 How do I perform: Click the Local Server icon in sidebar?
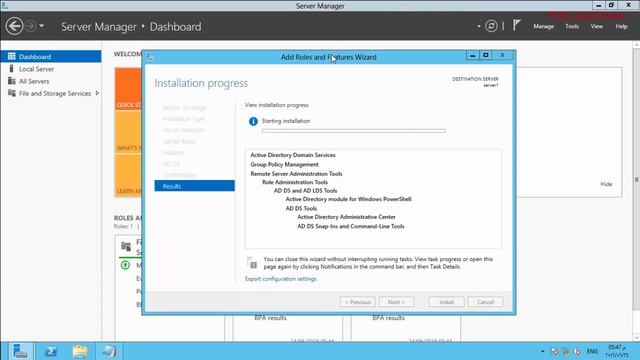click(11, 69)
